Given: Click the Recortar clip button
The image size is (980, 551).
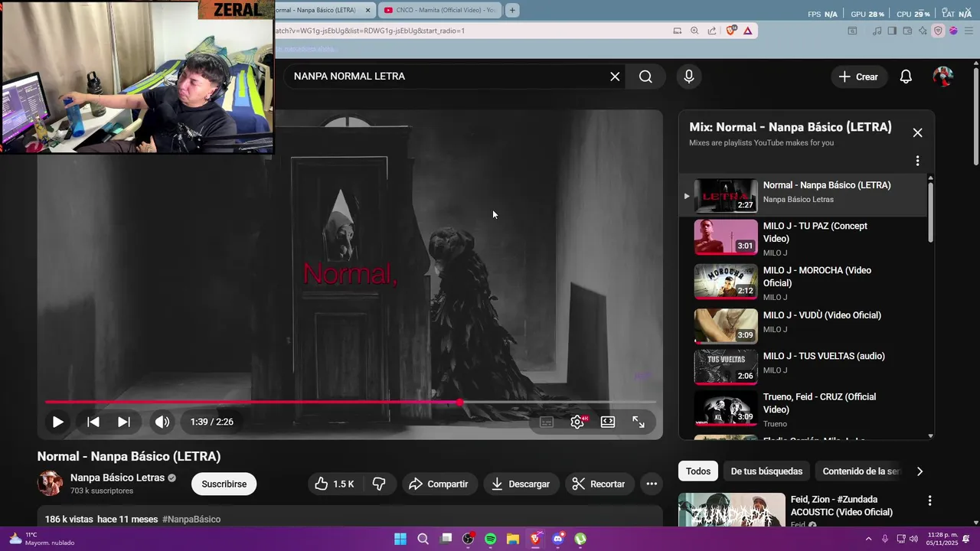Looking at the screenshot, I should 599,484.
